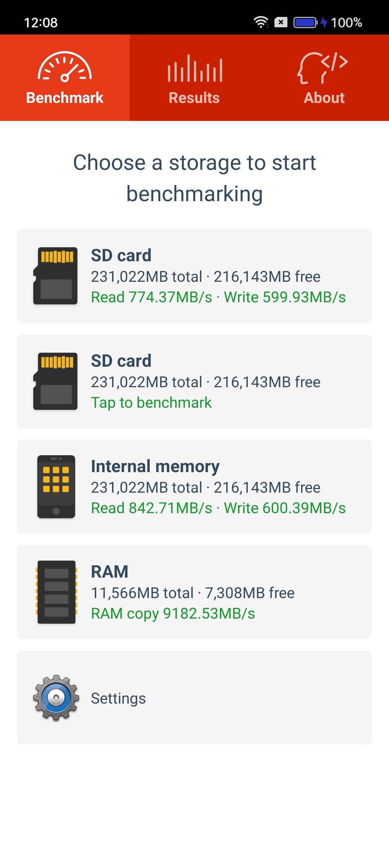Tap the 'Tap to benchmark' text
This screenshot has width=389, height=868.
coord(151,403)
